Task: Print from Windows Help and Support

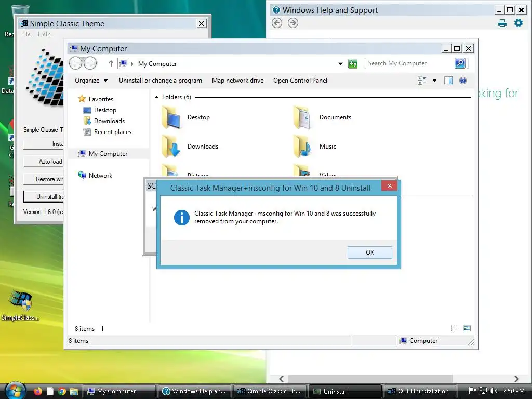Action: [502, 23]
